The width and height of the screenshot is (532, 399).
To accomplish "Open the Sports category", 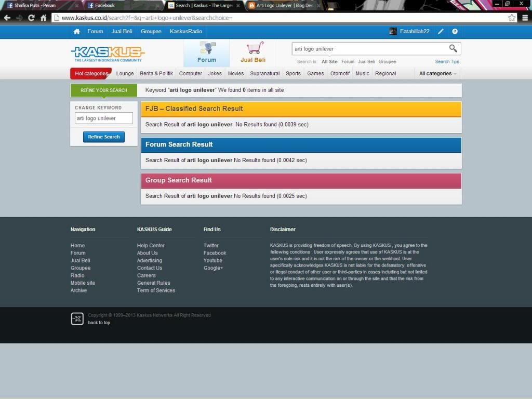I will (293, 74).
